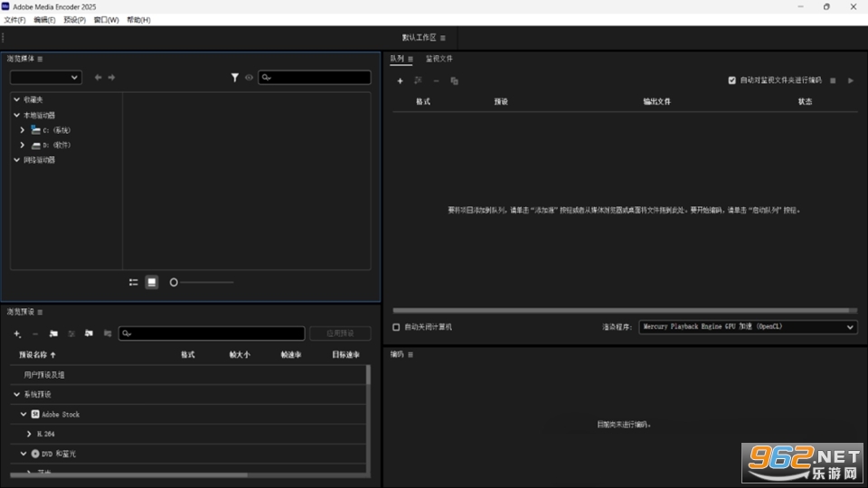Click the preset browser search field
868x488 pixels.
tap(212, 333)
